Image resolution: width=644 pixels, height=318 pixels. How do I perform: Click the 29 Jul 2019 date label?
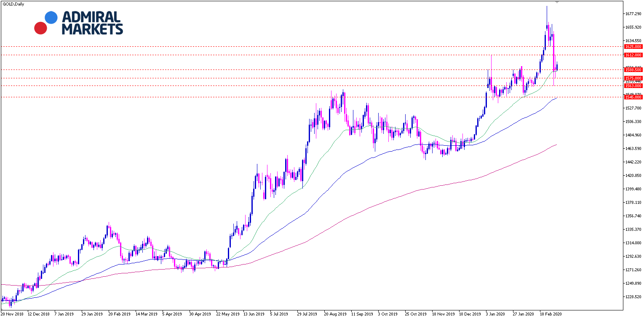click(x=307, y=314)
